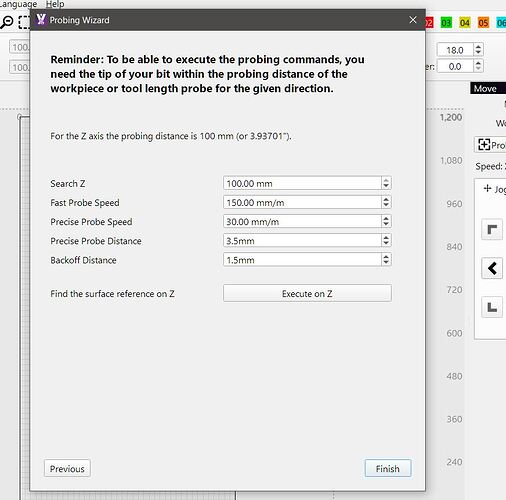506x500 pixels.
Task: Select green layer 03 swatch
Action: point(446,23)
